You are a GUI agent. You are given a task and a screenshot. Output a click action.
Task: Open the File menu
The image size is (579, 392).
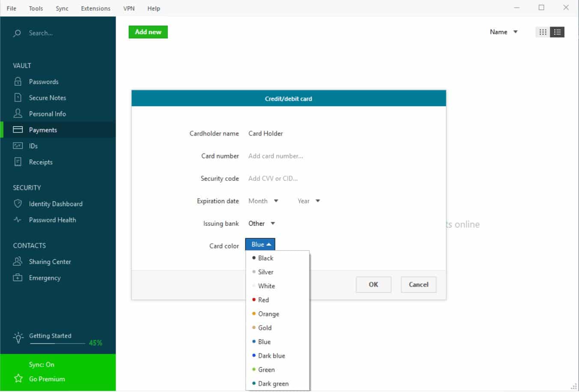(x=12, y=8)
